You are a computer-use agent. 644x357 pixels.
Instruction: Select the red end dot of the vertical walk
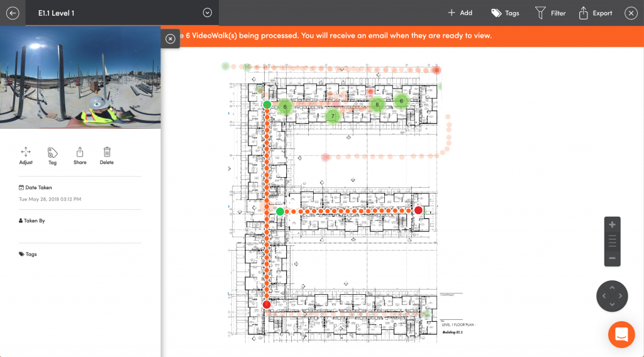(267, 304)
